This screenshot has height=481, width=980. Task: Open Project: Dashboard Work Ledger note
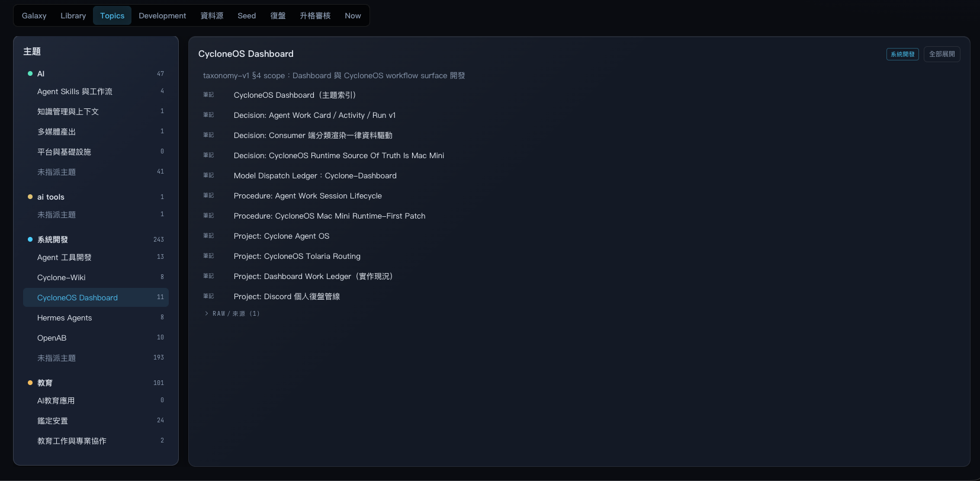[313, 276]
